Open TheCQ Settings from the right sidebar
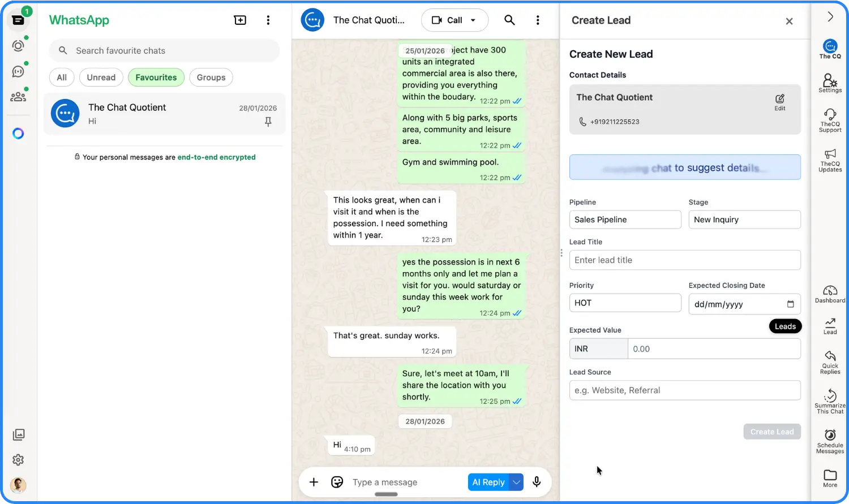This screenshot has width=849, height=504. tap(829, 84)
